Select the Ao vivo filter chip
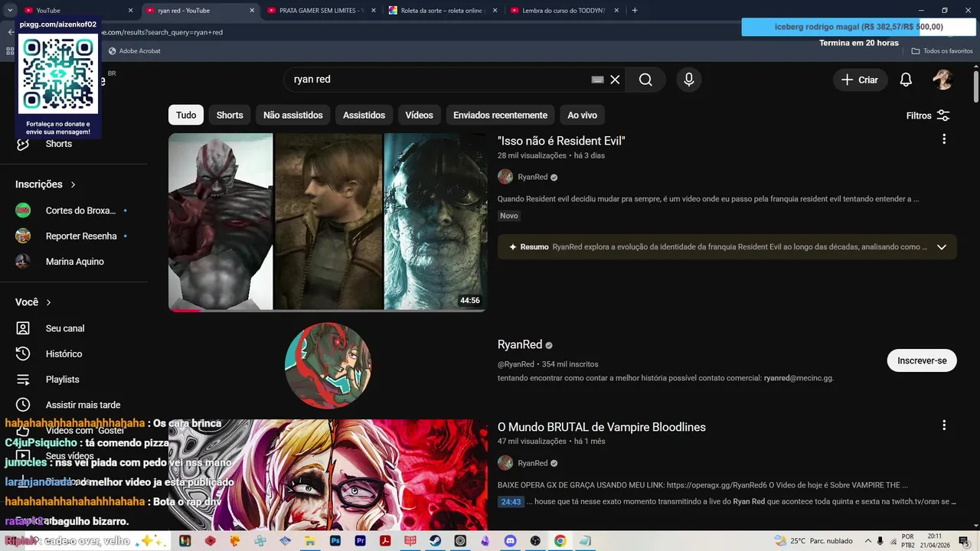Image resolution: width=980 pixels, height=551 pixels. [x=583, y=115]
